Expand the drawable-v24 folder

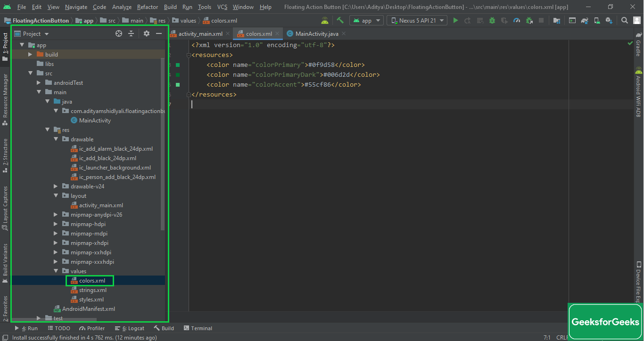click(x=56, y=186)
